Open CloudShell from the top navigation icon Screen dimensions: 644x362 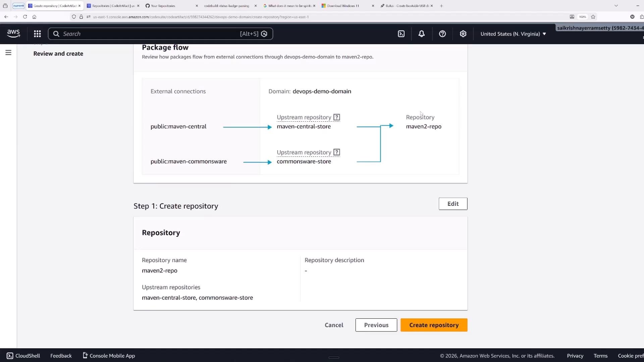(401, 34)
